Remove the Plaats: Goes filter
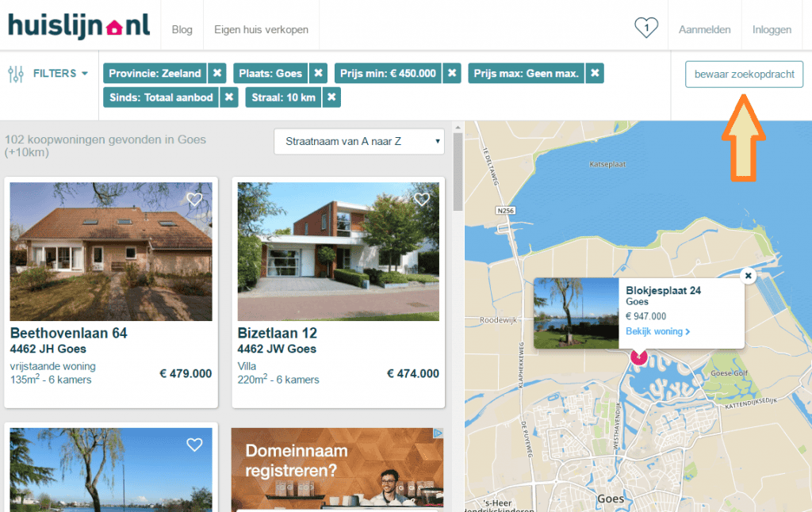This screenshot has width=812, height=512. coord(319,73)
